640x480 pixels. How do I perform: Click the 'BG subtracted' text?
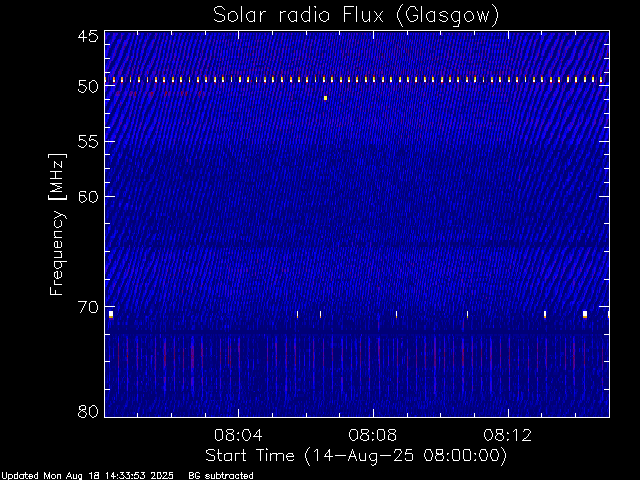(x=221, y=476)
